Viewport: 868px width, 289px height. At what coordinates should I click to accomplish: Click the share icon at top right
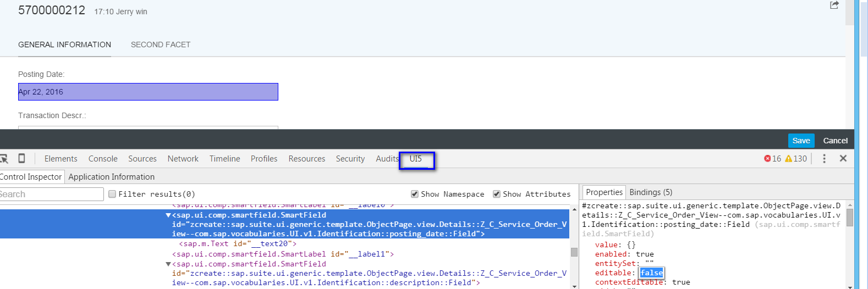[834, 5]
